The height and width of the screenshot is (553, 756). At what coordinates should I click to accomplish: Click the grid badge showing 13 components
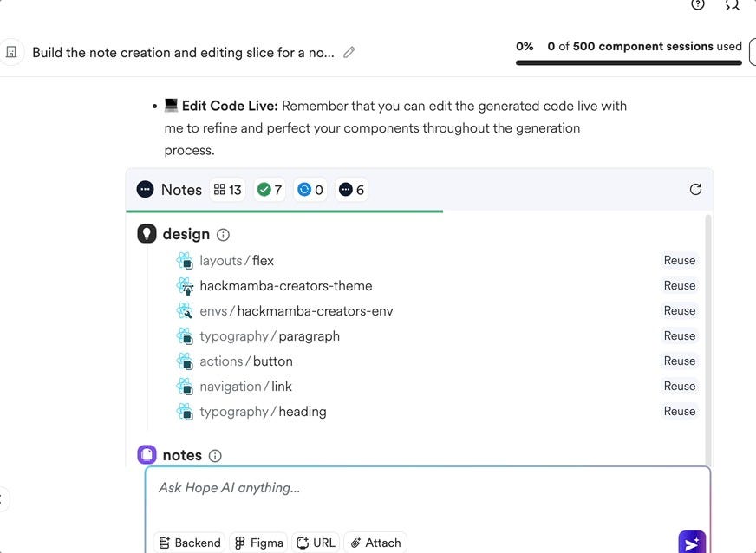click(x=227, y=189)
